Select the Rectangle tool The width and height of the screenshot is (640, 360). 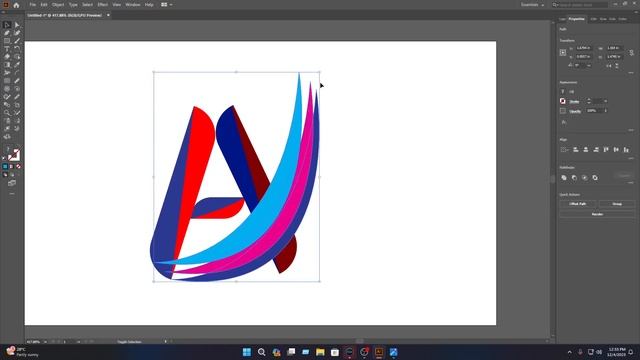coord(7,41)
